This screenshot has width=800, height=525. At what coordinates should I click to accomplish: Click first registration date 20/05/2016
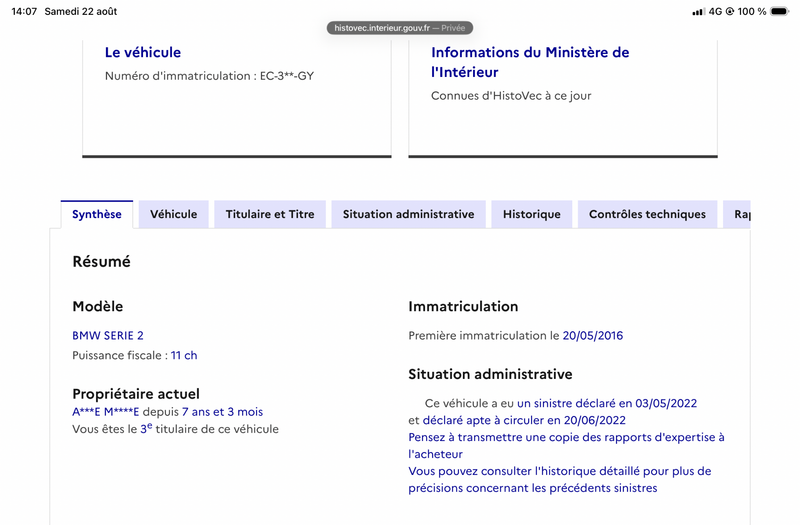593,336
